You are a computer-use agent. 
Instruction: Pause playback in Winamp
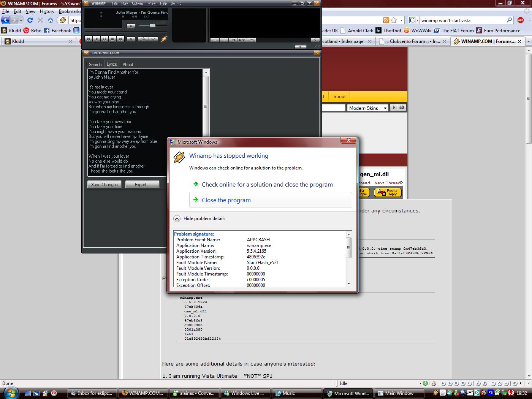coord(104,39)
